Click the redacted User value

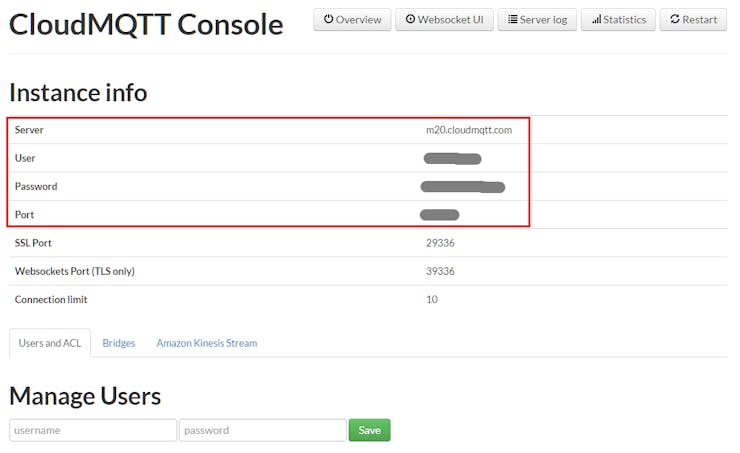pyautogui.click(x=452, y=158)
